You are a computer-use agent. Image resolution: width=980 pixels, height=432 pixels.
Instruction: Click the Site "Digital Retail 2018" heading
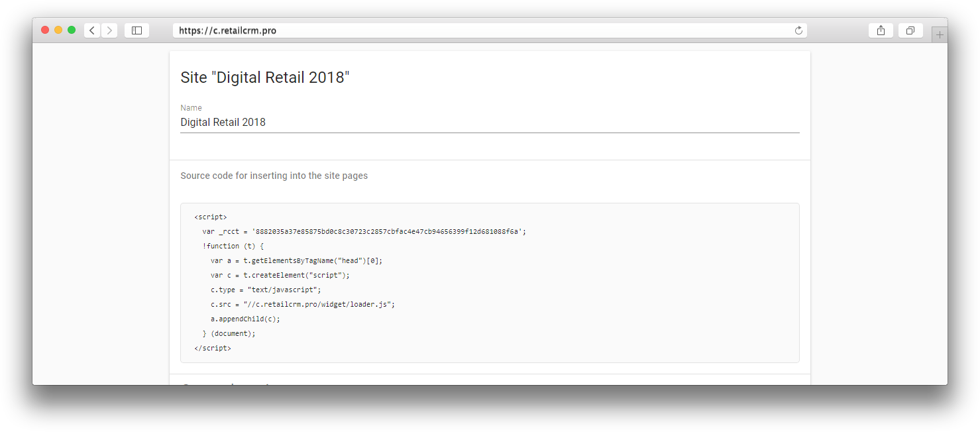[264, 78]
